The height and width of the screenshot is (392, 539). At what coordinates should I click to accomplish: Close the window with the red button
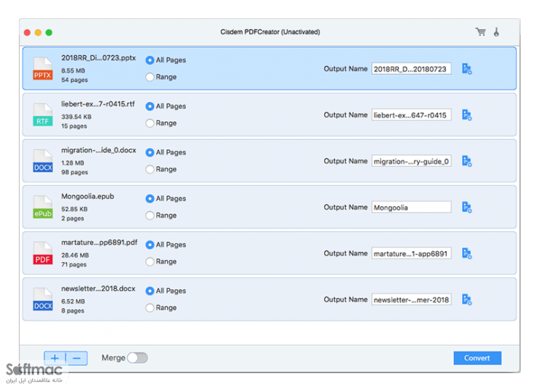click(27, 33)
